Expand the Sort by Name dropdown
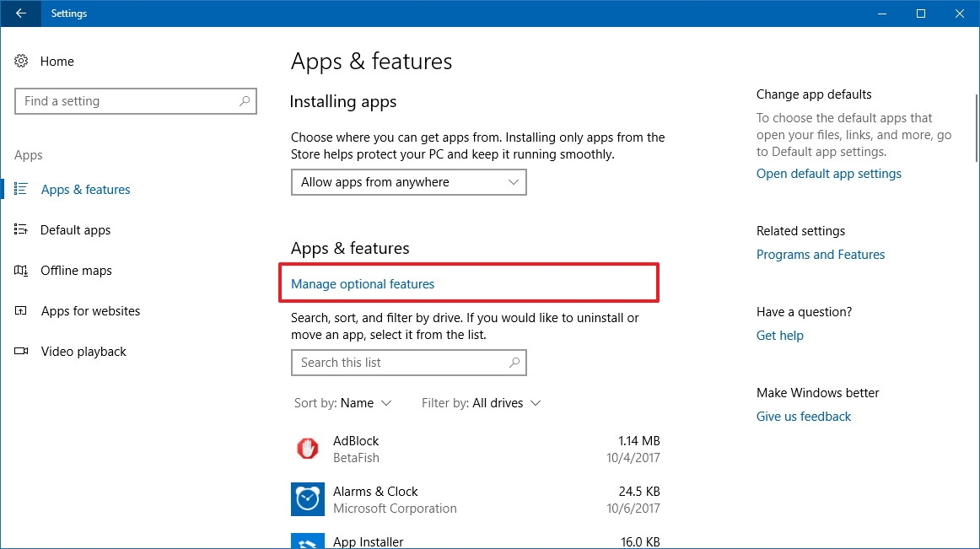980x549 pixels. click(343, 403)
